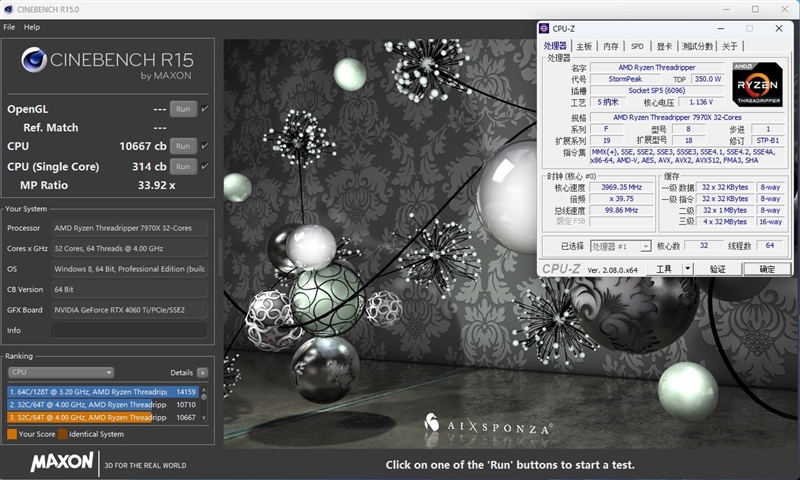Run the CPU (Single Core) benchmark
The image size is (800, 480).
pos(183,166)
